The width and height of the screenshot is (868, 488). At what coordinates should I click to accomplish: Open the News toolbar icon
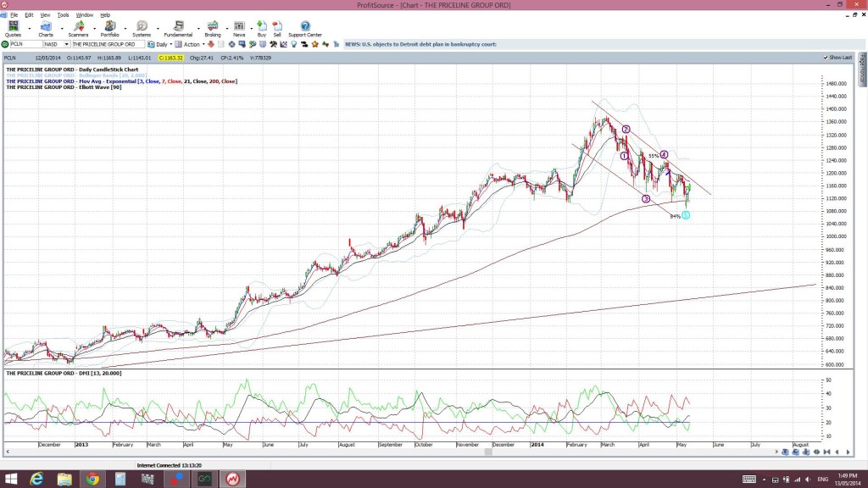239,26
